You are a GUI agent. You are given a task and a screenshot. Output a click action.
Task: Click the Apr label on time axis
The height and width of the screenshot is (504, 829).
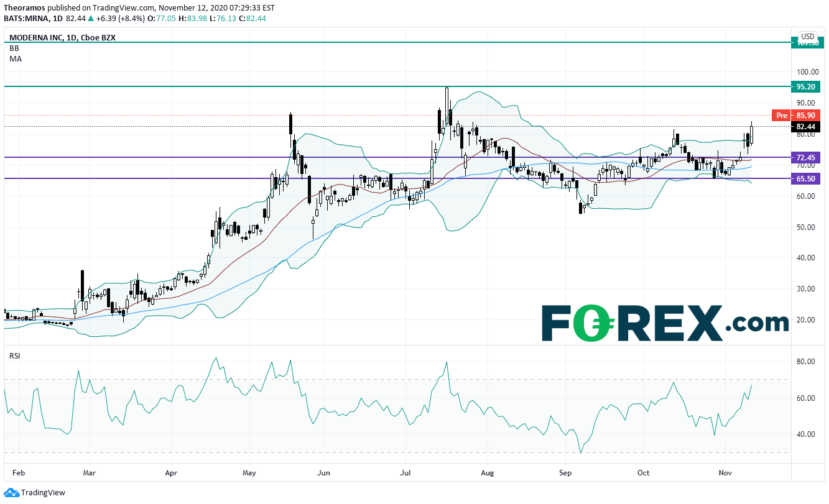tap(171, 473)
